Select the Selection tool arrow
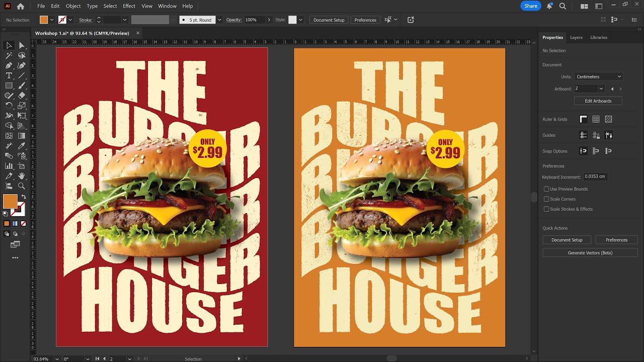Image resolution: width=644 pixels, height=362 pixels. [x=9, y=46]
